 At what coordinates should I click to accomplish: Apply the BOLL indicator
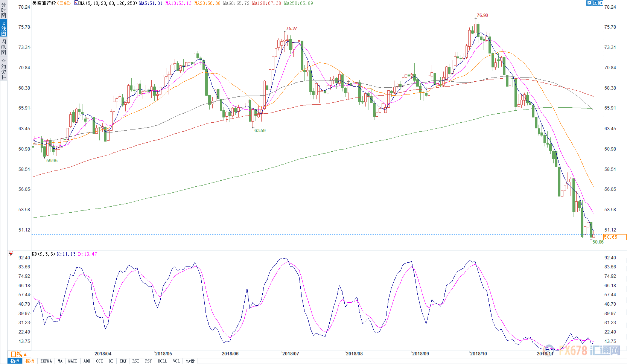162,361
